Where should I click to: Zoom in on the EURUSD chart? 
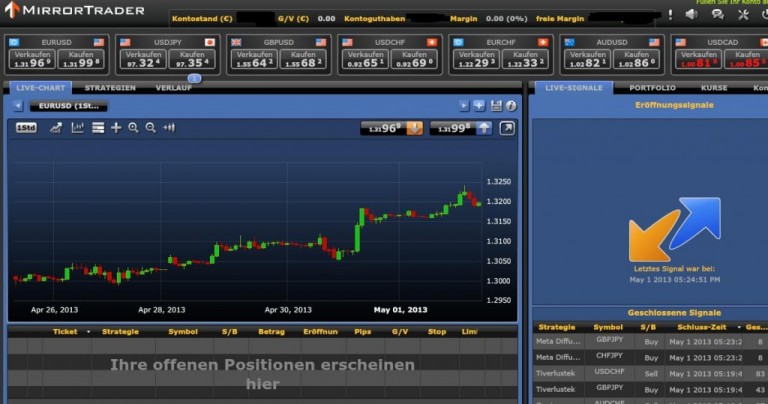(x=133, y=128)
